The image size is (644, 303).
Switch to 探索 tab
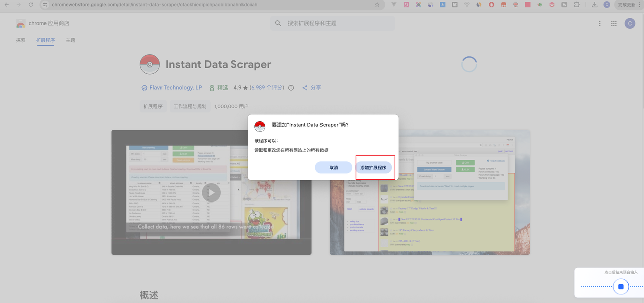pyautogui.click(x=21, y=40)
